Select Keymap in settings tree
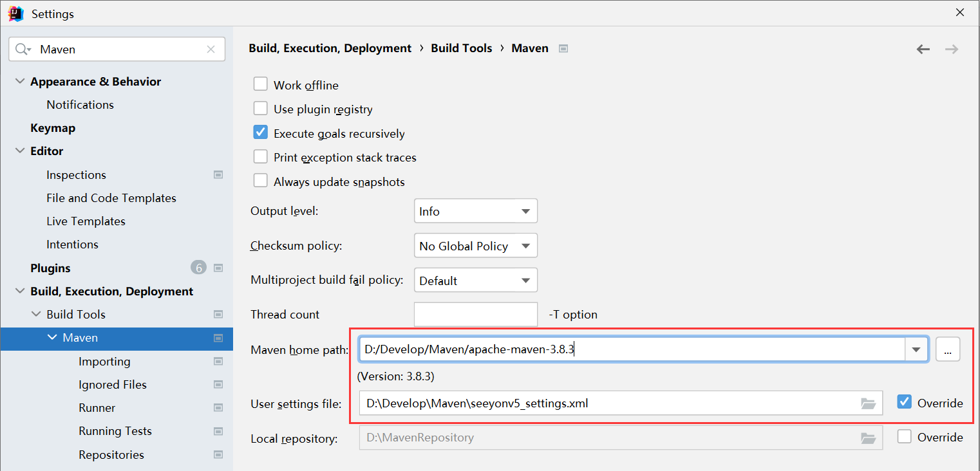Screen dimensions: 980x471 coord(53,128)
